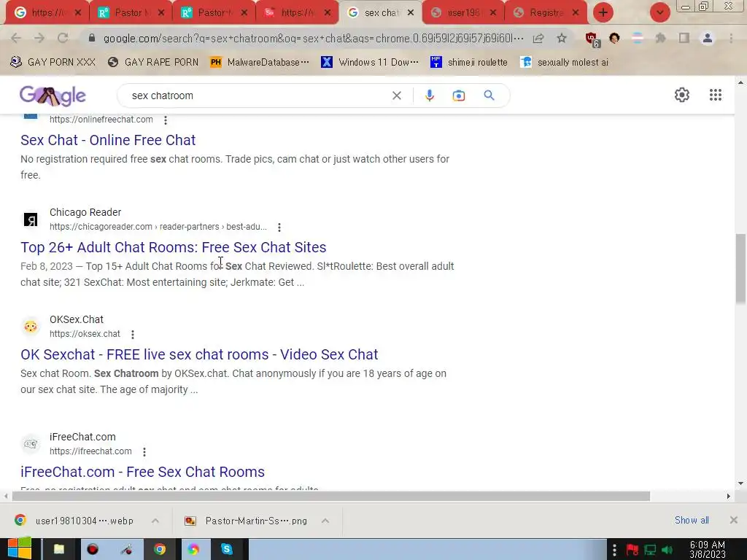This screenshot has height=560, width=747.
Task: Open the Windows Start menu
Action: (20, 549)
